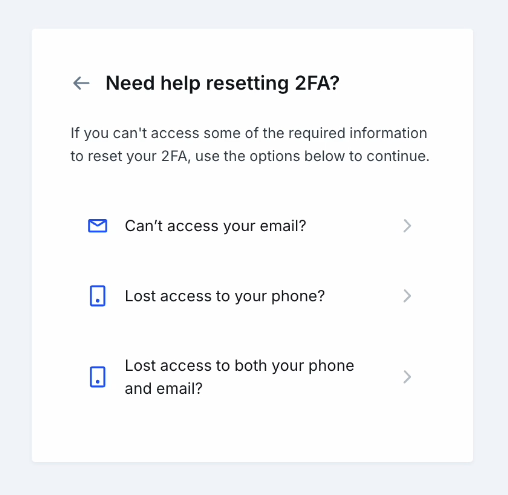This screenshot has width=508, height=495.
Task: Click the word 'Can't' in the email option
Action: click(x=144, y=226)
